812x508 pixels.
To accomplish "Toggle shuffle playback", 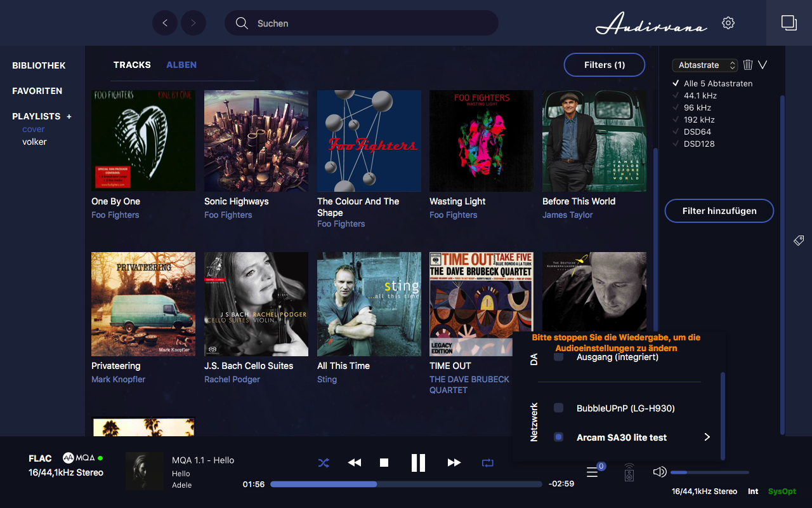I will click(x=324, y=463).
